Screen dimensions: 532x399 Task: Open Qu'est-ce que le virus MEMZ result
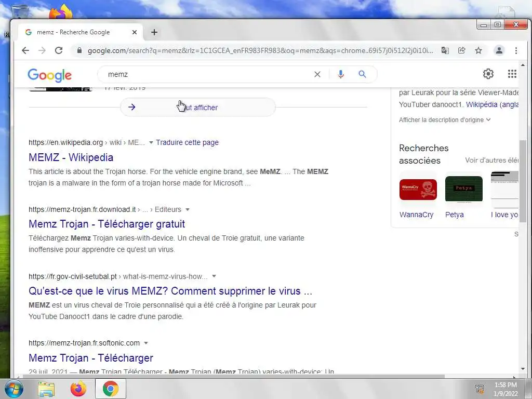coord(170,291)
